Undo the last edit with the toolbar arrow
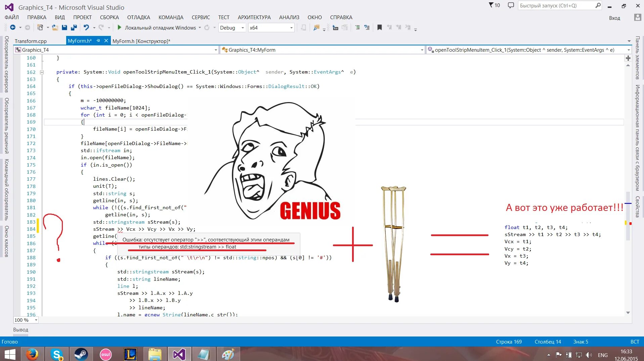 86,28
